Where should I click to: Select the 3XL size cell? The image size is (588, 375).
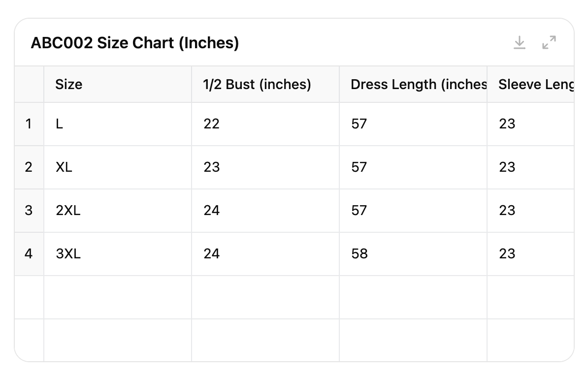pyautogui.click(x=118, y=254)
